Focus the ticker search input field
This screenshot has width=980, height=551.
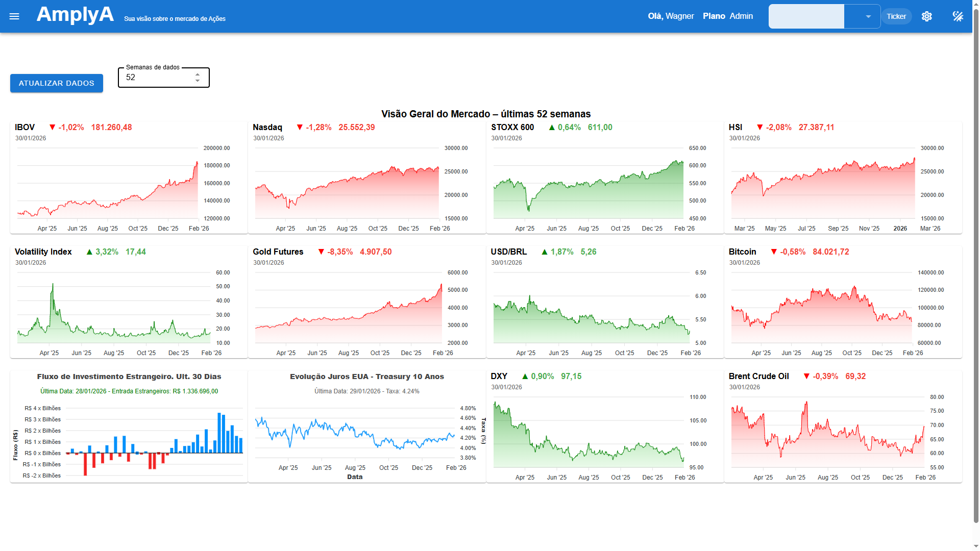806,16
